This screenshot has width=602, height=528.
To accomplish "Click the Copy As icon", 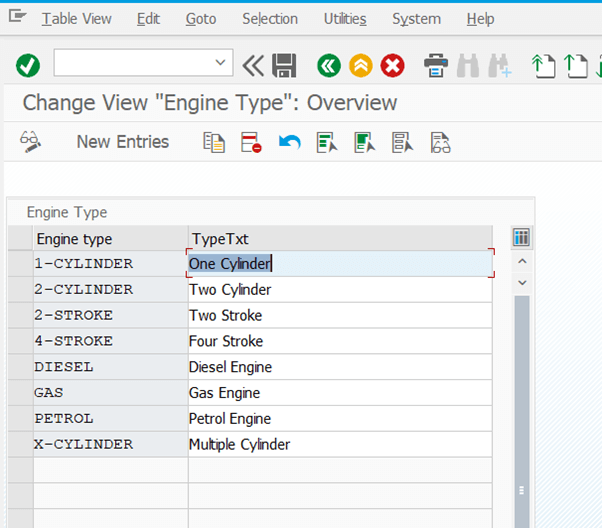I will click(x=214, y=142).
